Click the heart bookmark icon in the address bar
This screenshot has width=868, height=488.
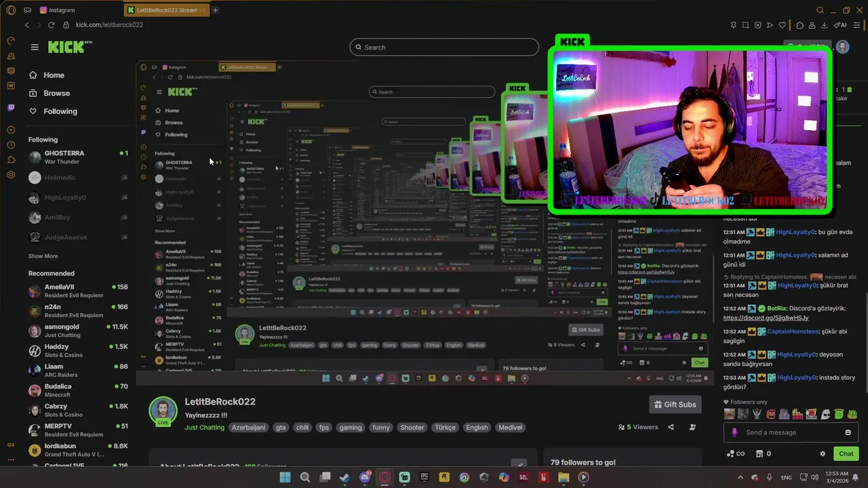pyautogui.click(x=782, y=25)
